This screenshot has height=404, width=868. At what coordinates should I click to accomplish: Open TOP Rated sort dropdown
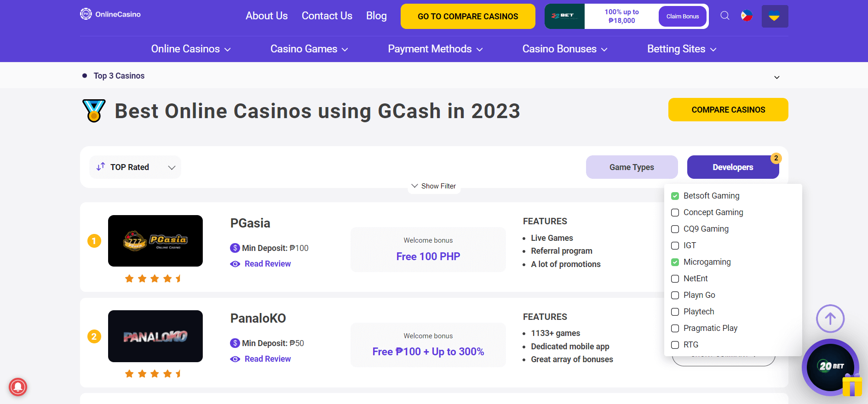(135, 167)
